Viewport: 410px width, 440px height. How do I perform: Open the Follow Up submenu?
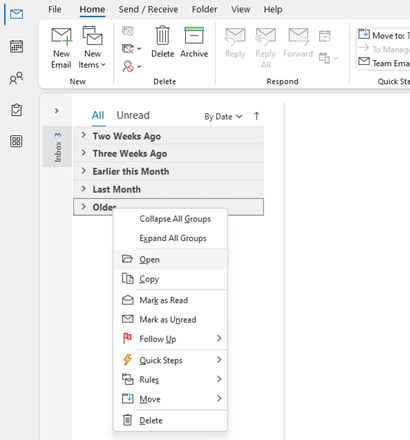tap(171, 339)
